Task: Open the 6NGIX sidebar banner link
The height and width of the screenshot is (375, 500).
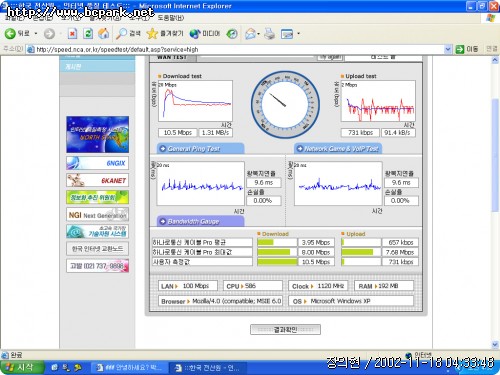Action: pyautogui.click(x=97, y=163)
